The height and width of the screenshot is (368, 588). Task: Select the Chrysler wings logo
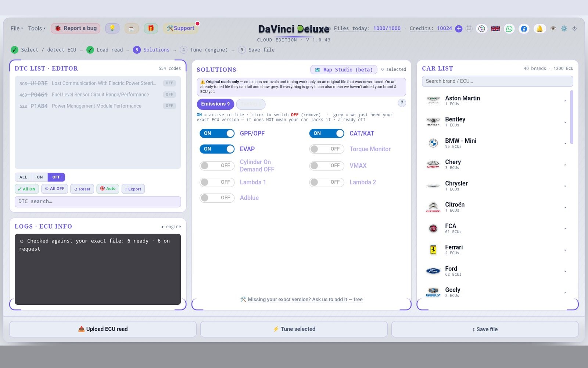[x=433, y=186]
